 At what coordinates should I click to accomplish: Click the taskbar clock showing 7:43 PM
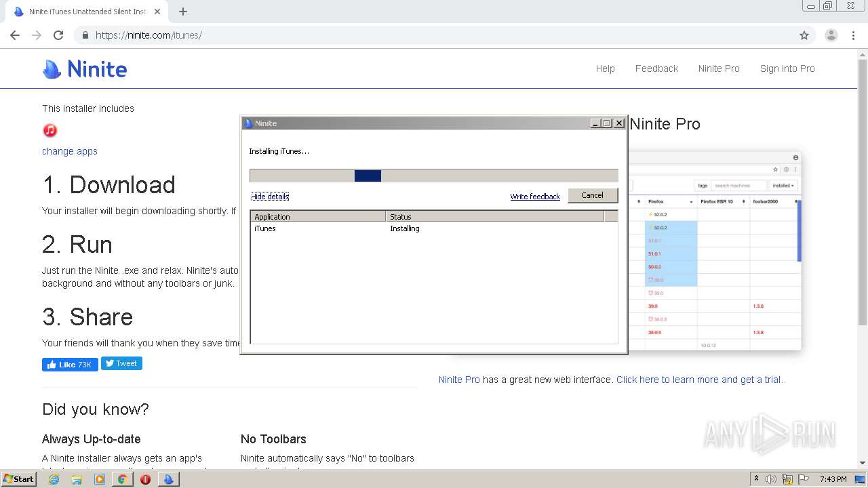tap(833, 479)
